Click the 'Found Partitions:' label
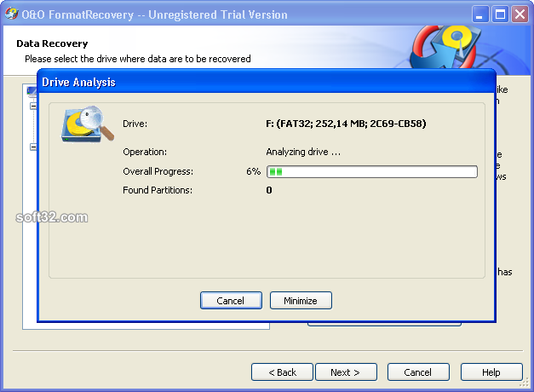 click(x=158, y=190)
